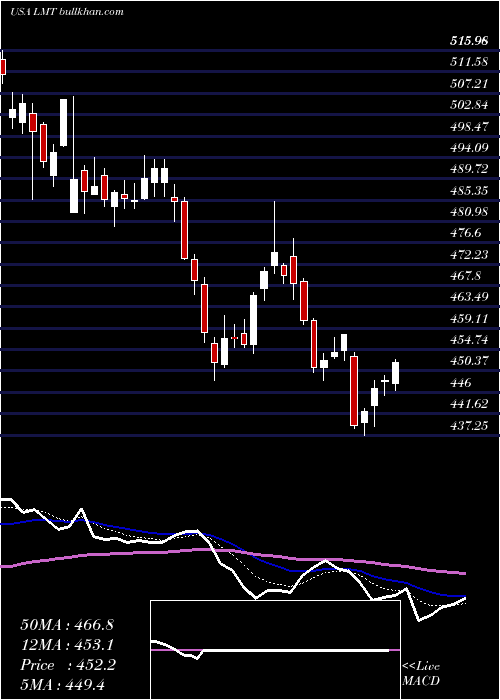Click the MACD inset chart box
The image size is (500, 700).
[x=275, y=650]
